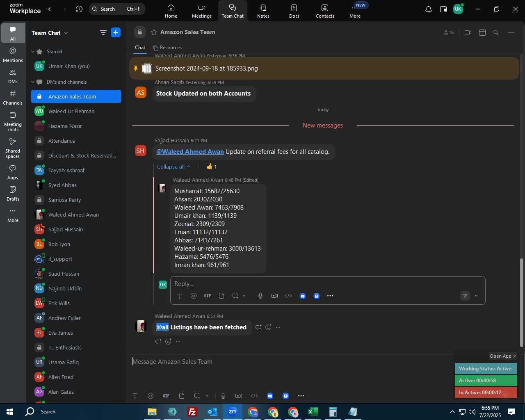This screenshot has height=420, width=525.
Task: Record an audio message in reply box
Action: (260, 296)
